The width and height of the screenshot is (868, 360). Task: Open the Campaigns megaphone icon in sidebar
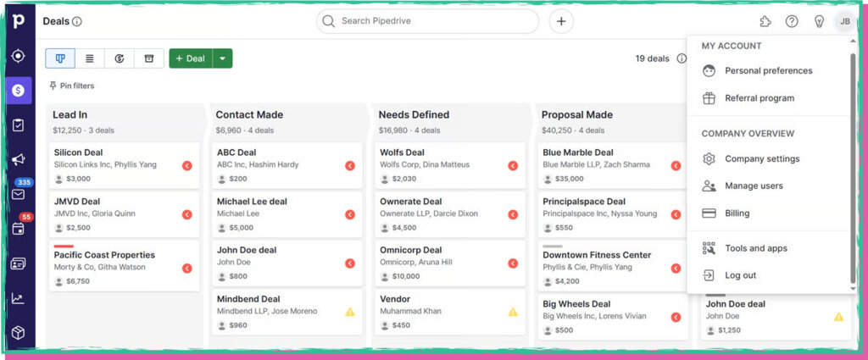(x=19, y=159)
